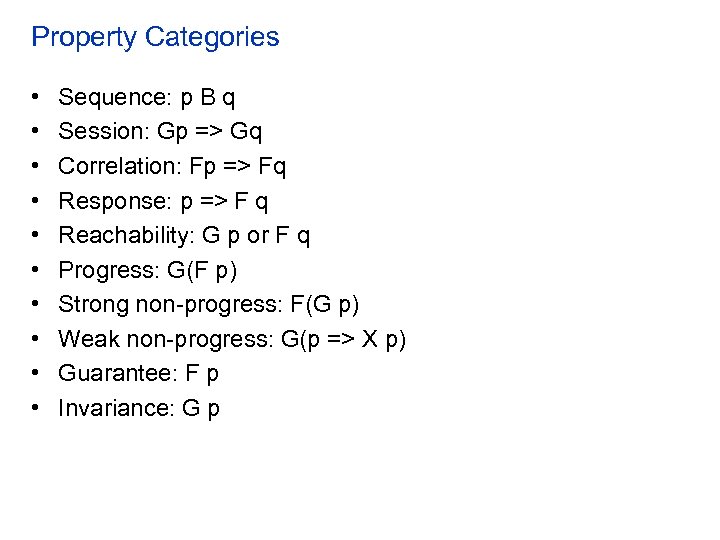Click the Sequence: p B q line

pyautogui.click(x=147, y=98)
